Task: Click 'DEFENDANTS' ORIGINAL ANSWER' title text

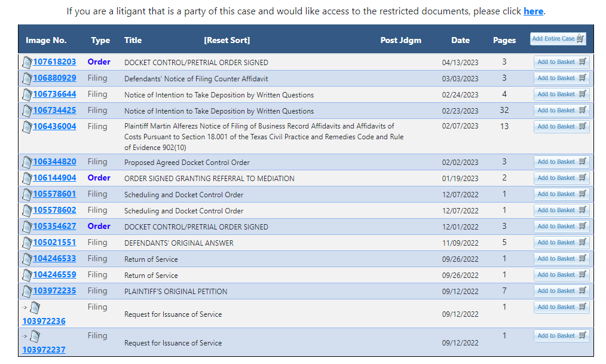Action: (179, 243)
